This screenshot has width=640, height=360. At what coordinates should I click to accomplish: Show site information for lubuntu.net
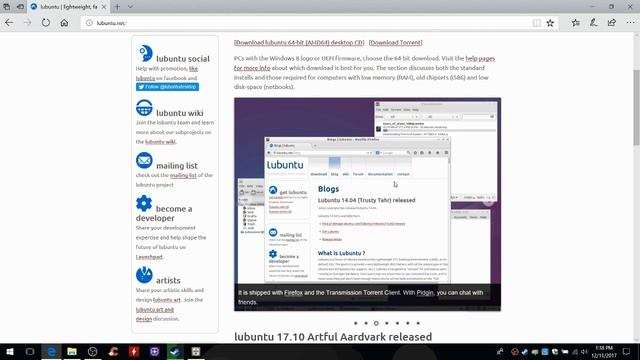point(89,23)
